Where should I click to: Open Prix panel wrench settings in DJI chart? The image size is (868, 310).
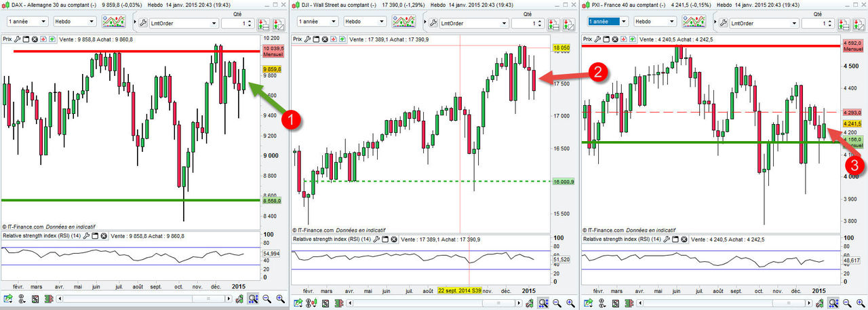click(x=308, y=39)
